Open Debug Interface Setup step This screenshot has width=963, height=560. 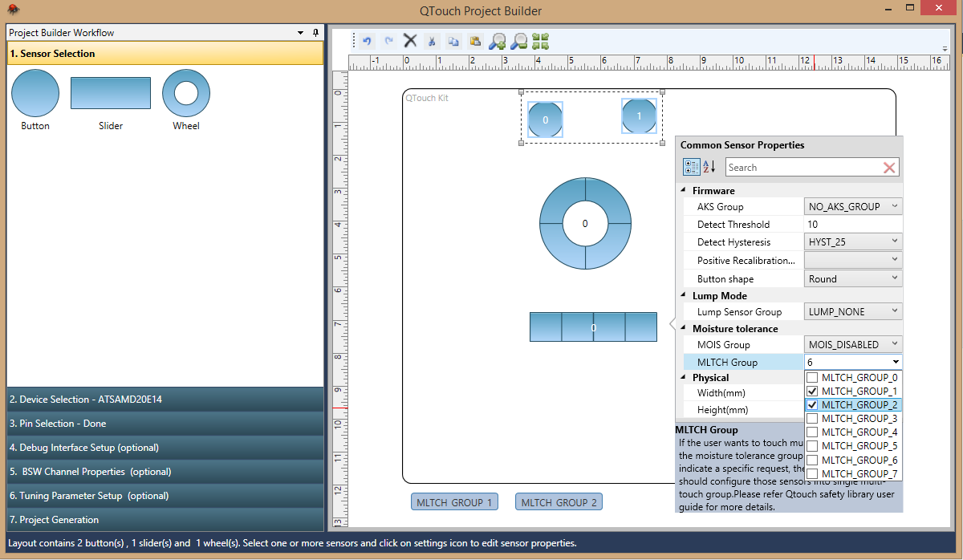[x=165, y=447]
